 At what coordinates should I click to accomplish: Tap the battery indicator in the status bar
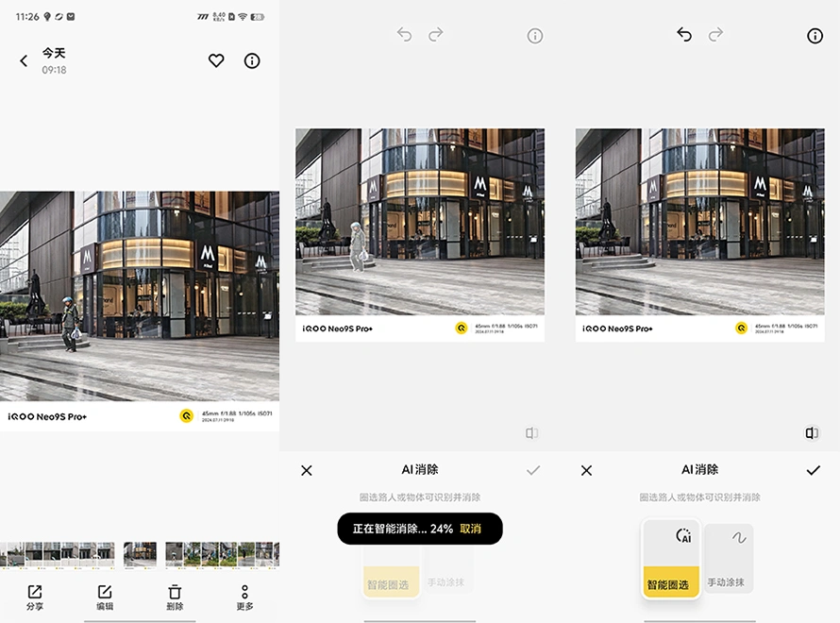tap(259, 17)
